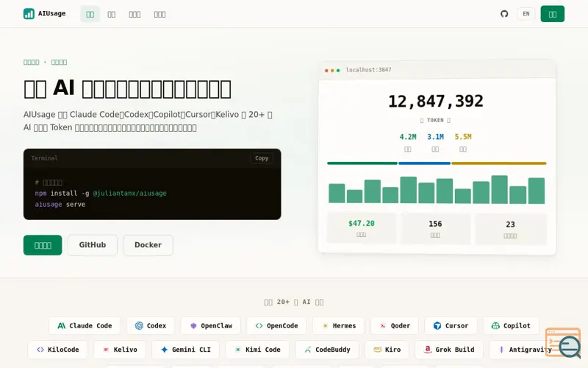Click the 23 stat card
Screen dimensions: 588x368
510,229
